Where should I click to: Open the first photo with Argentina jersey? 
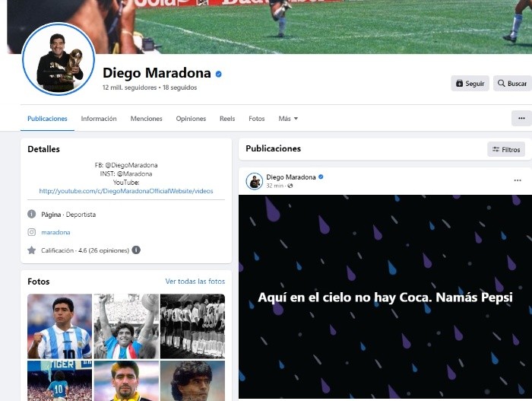click(x=60, y=326)
